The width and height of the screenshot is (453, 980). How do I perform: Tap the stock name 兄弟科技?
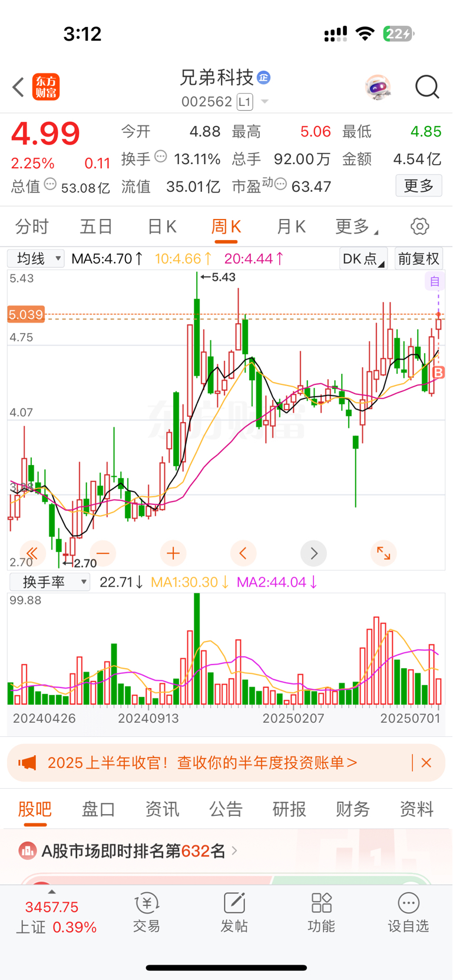pos(216,77)
